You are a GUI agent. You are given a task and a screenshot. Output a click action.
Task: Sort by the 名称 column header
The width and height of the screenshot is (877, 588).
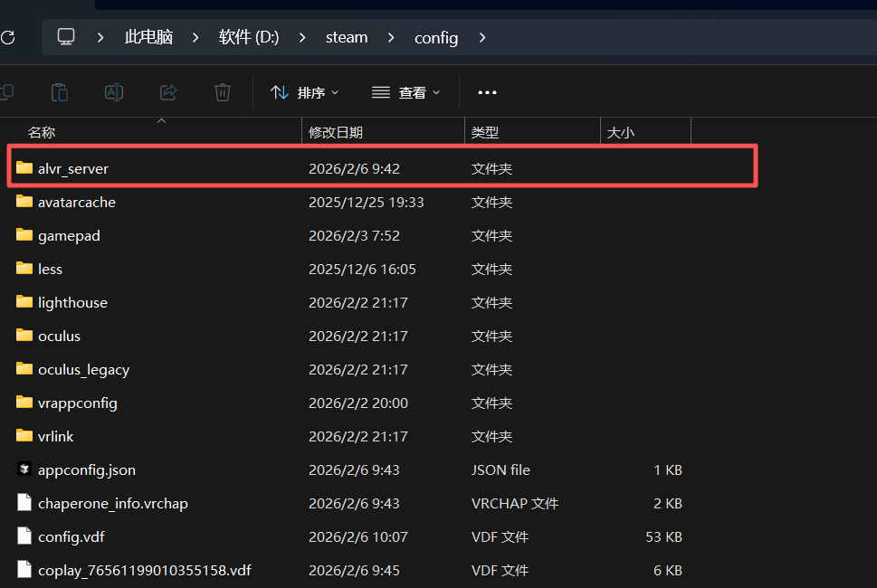(42, 132)
